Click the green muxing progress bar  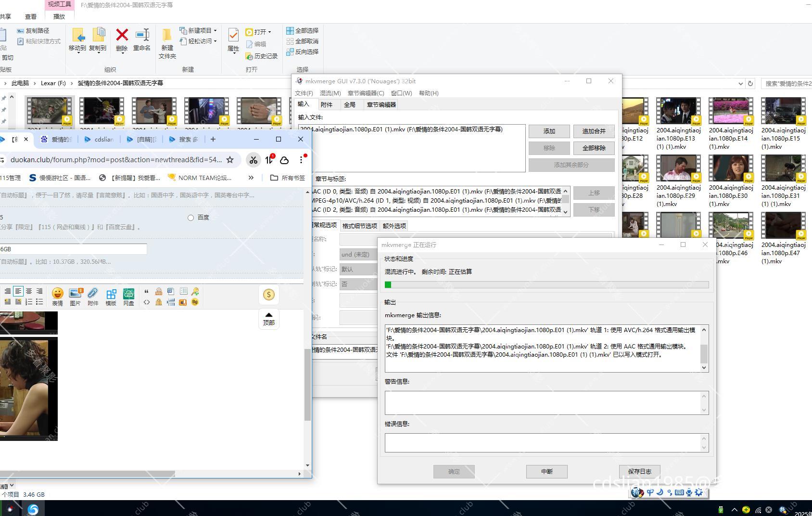(546, 284)
